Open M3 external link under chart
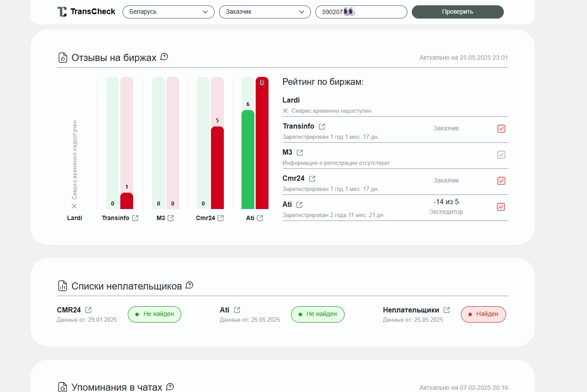Viewport: 587px width, 392px height. coord(171,218)
